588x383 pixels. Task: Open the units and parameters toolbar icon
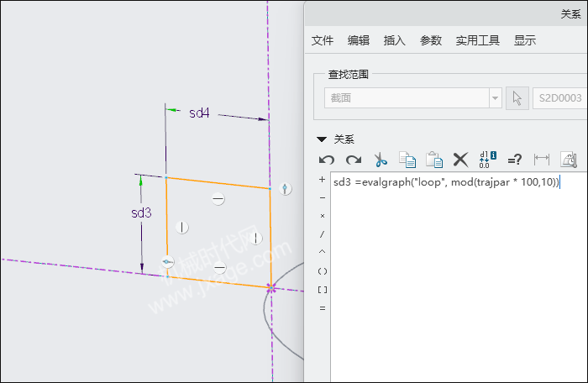pos(569,160)
